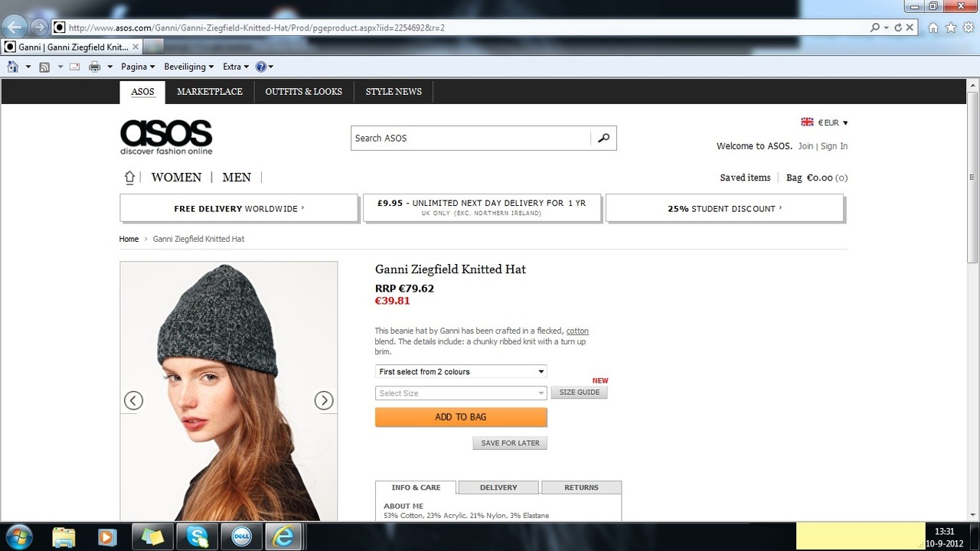Open the Pagina menu

click(x=138, y=67)
